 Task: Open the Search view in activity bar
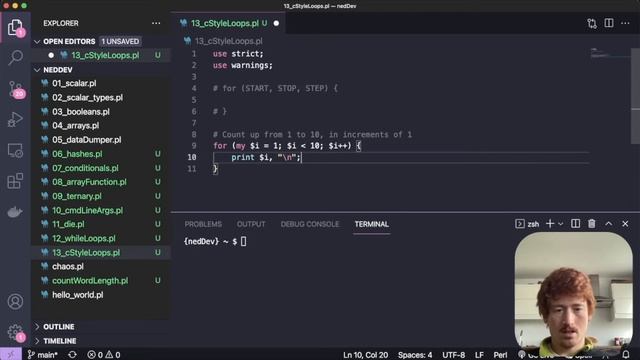coord(15,58)
